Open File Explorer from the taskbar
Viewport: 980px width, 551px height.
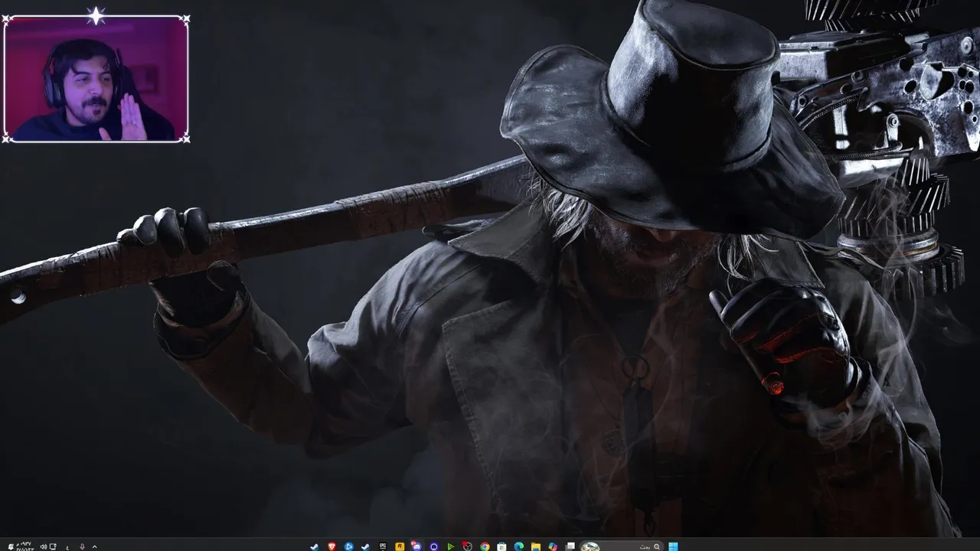[x=536, y=546]
